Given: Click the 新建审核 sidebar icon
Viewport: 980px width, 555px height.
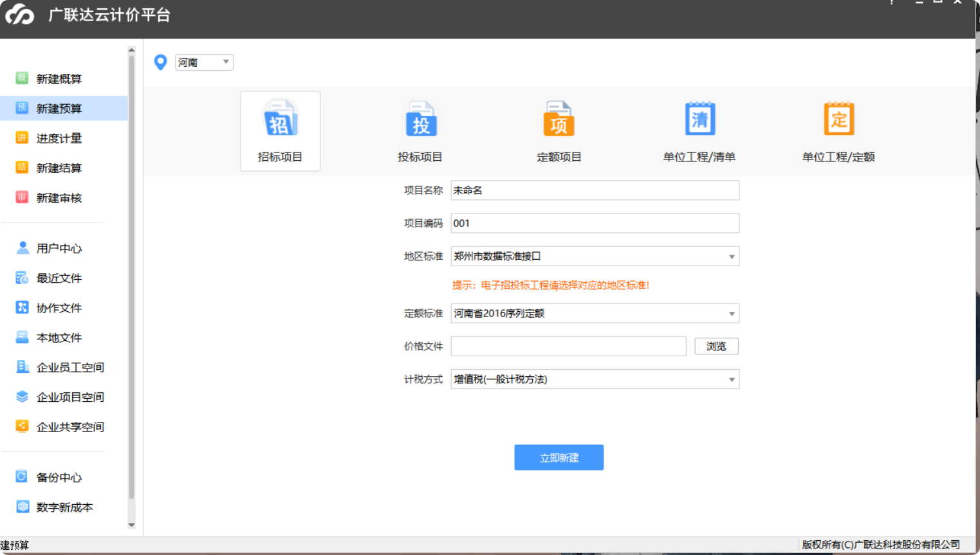Looking at the screenshot, I should click(22, 197).
